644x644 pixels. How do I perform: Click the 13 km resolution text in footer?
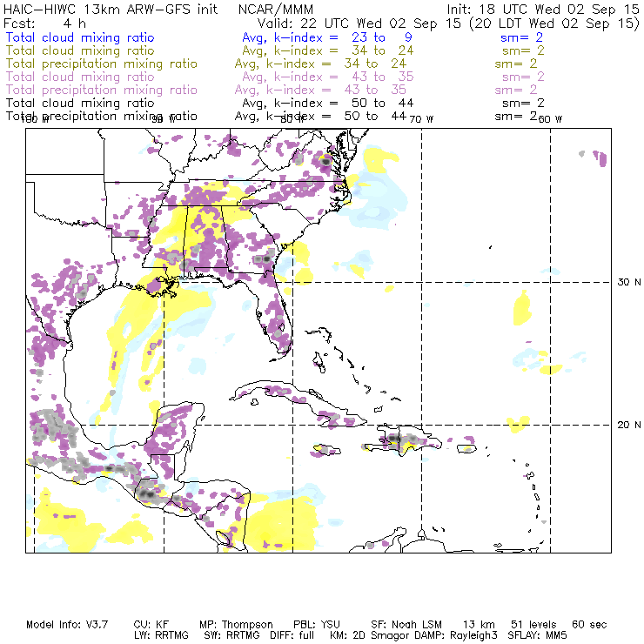pyautogui.click(x=479, y=625)
